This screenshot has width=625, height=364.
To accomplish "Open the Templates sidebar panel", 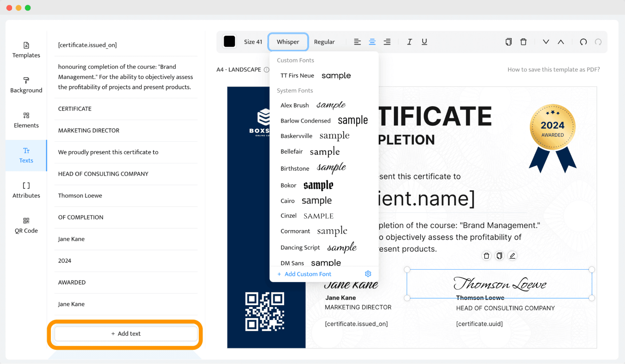I will pos(26,50).
